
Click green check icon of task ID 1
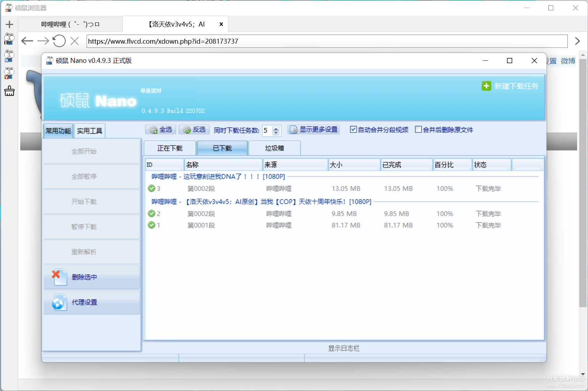click(152, 225)
